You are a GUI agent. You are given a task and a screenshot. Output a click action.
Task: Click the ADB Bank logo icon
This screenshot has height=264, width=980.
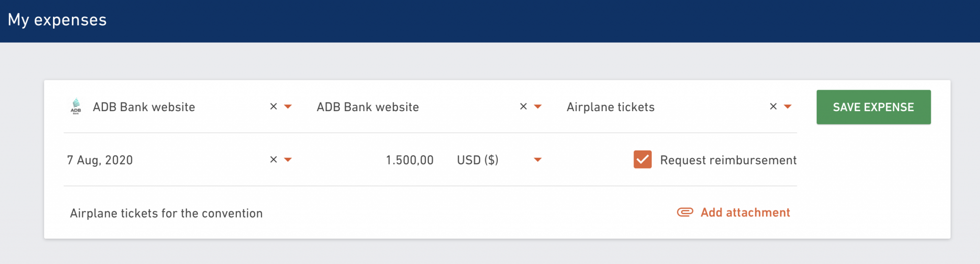tap(76, 106)
